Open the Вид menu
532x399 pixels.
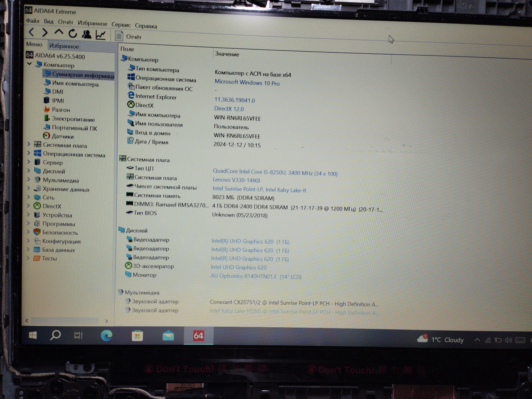[48, 21]
